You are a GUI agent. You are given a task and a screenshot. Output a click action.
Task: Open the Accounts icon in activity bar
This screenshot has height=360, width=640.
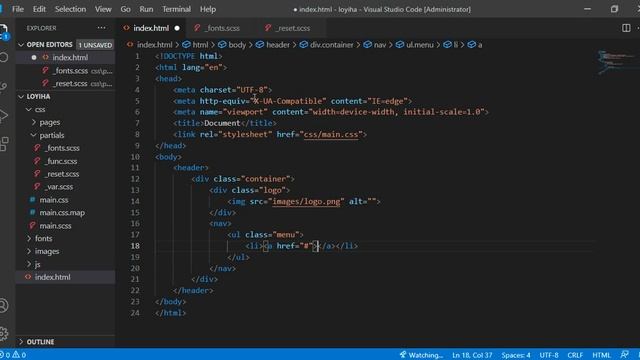(x=4, y=305)
